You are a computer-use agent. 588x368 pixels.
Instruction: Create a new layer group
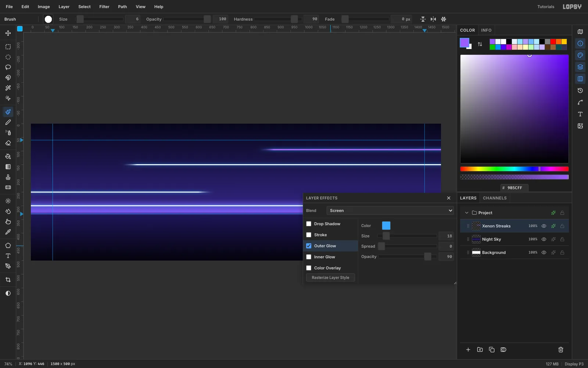(480, 350)
